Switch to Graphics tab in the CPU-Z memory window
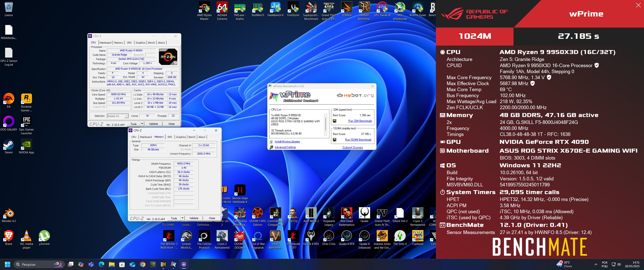The image size is (644, 270). point(181,137)
